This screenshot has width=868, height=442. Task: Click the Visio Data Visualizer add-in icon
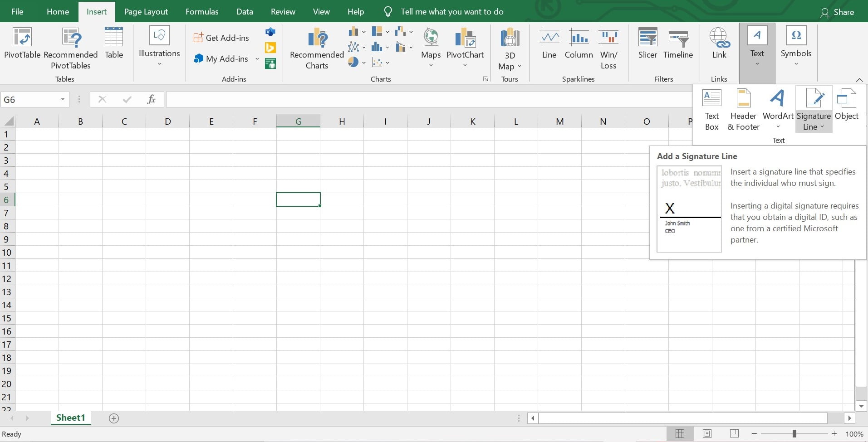(270, 32)
